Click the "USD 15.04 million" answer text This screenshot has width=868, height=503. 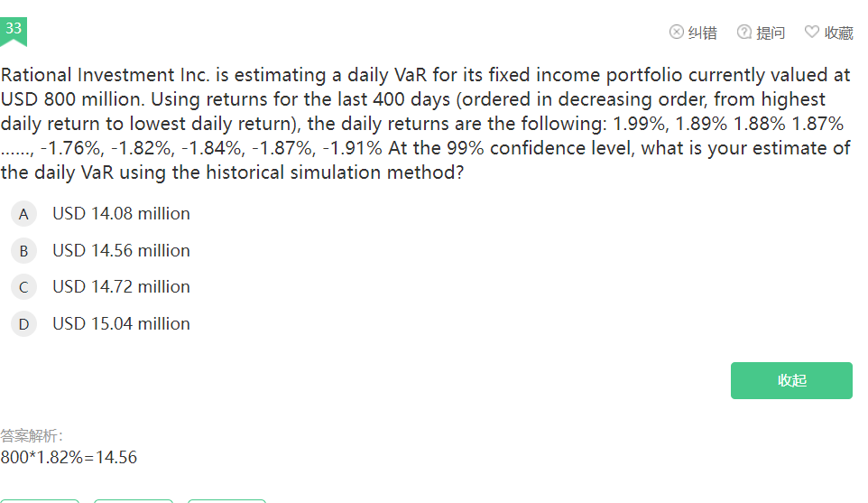pos(121,324)
